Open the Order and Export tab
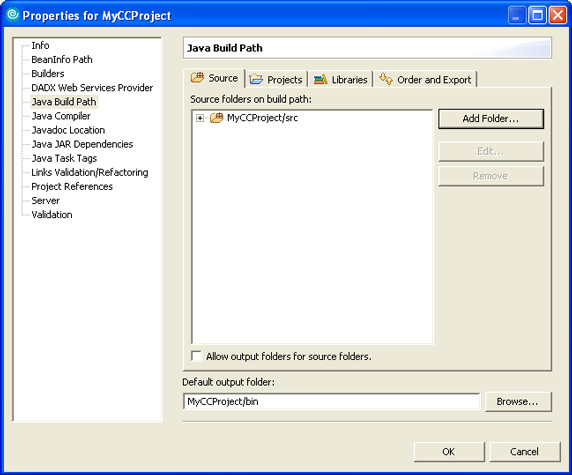The width and height of the screenshot is (572, 475). [425, 79]
